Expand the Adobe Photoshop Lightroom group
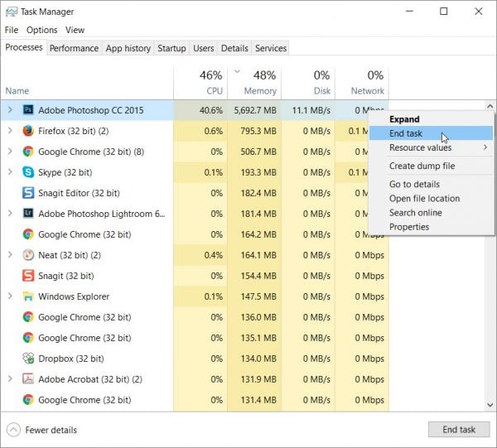Viewport: 497px width, 448px height. point(10,214)
